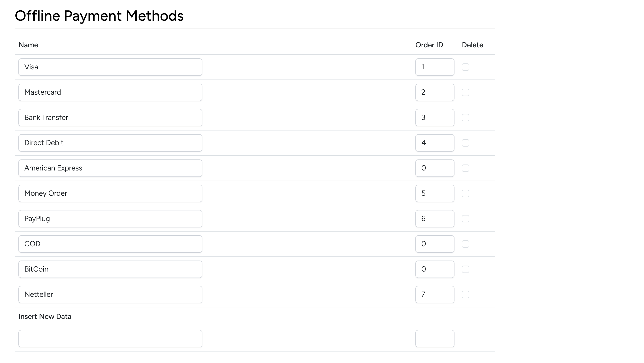The width and height of the screenshot is (644, 363).
Task: Focus the Mastercard name field
Action: tap(110, 92)
